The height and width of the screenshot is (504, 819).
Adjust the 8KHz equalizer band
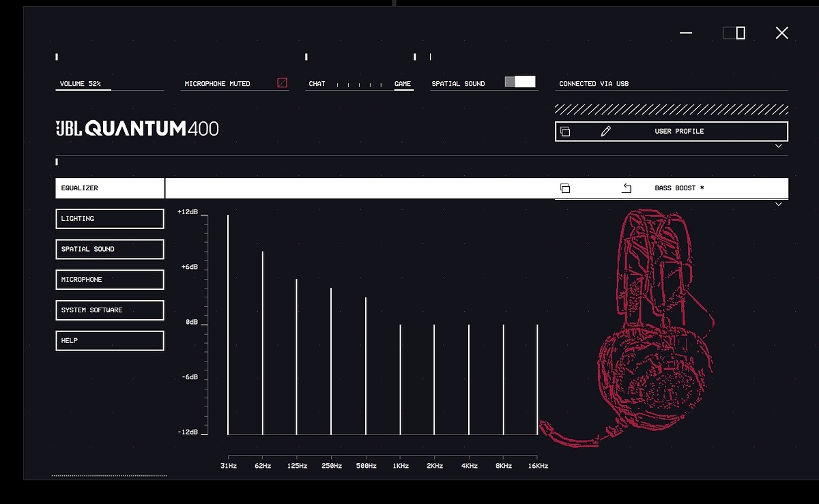click(503, 380)
